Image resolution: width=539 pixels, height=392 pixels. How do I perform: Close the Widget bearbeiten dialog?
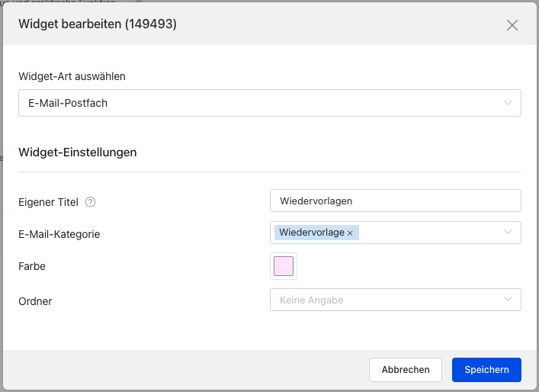[x=512, y=25]
